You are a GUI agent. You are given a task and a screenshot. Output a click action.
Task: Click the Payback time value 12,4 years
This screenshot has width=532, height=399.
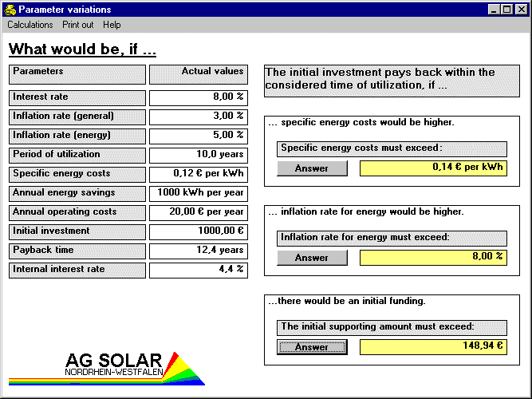(x=199, y=251)
